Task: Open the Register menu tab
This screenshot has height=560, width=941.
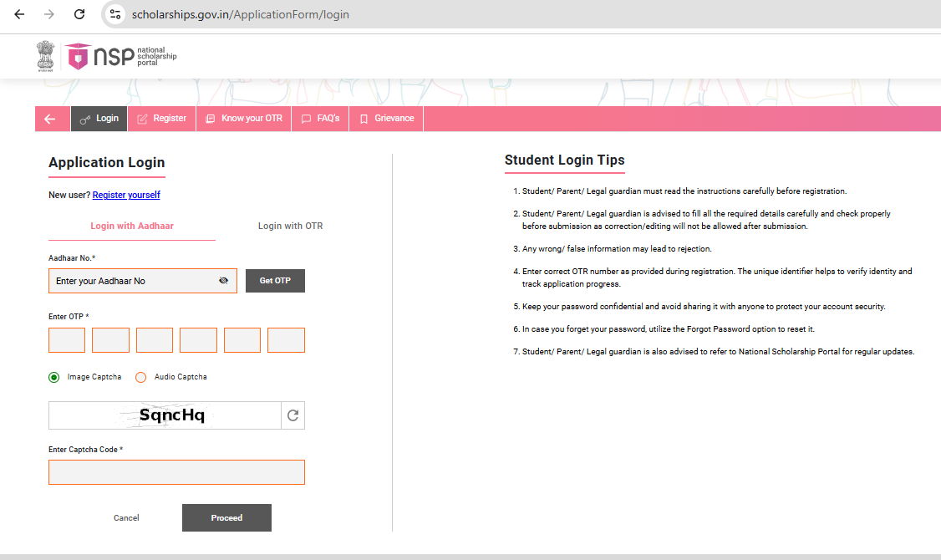Action: coord(161,119)
